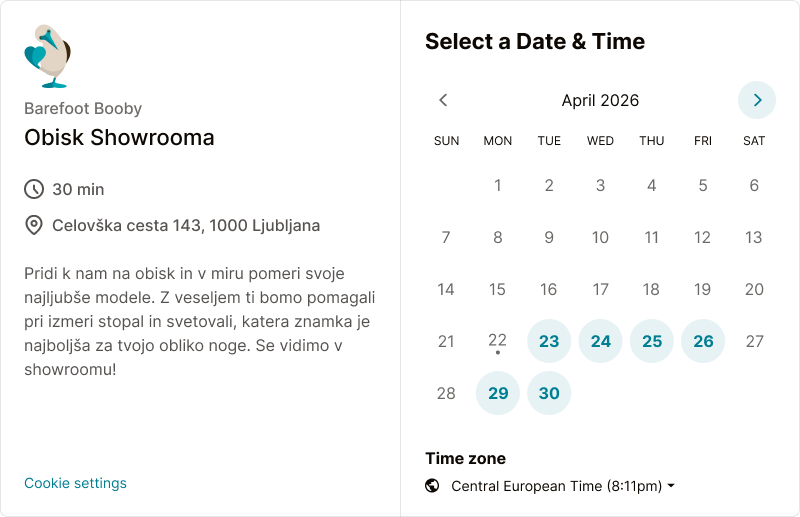
Task: Click the globe time zone icon
Action: (x=432, y=486)
